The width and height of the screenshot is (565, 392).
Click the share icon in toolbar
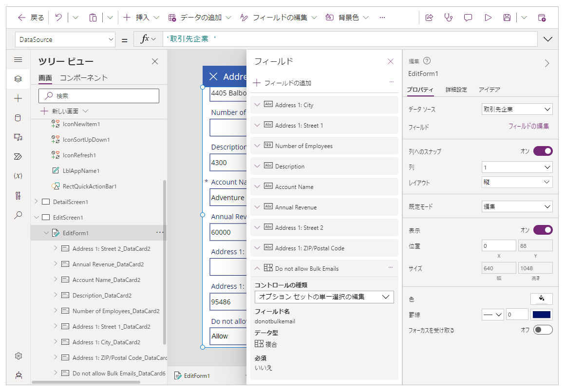tap(429, 18)
